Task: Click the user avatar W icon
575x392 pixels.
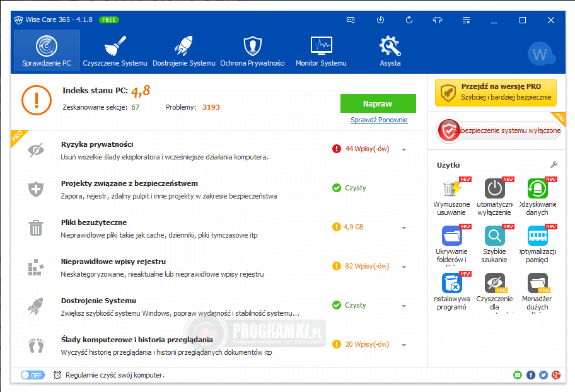Action: click(x=541, y=54)
